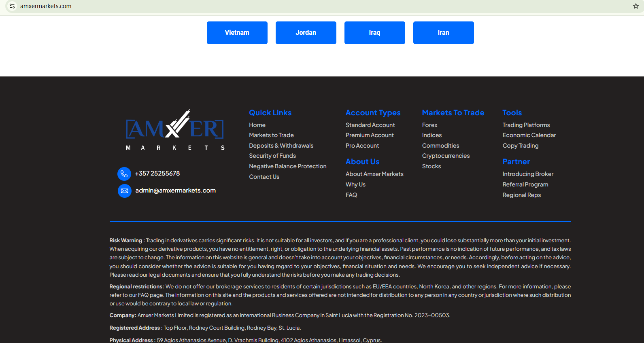Call the phone number +357 25255678
Screen dimensions: 644x343
tap(157, 174)
